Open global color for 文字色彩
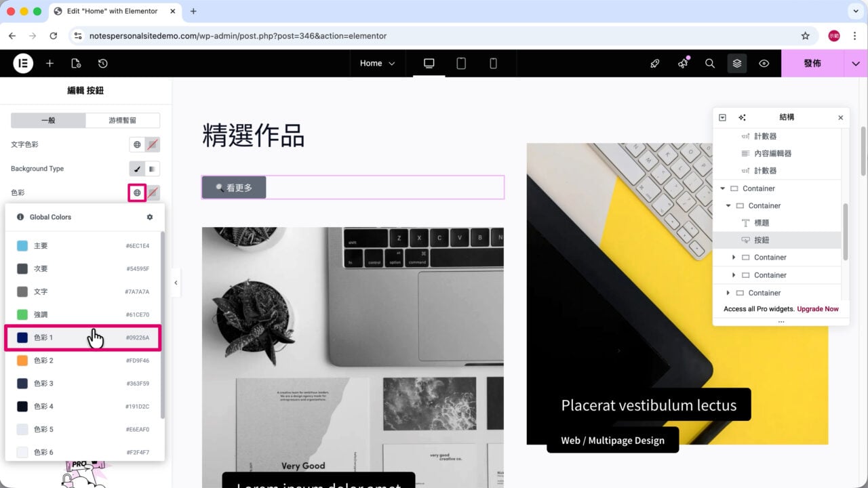The image size is (868, 488). (x=137, y=144)
